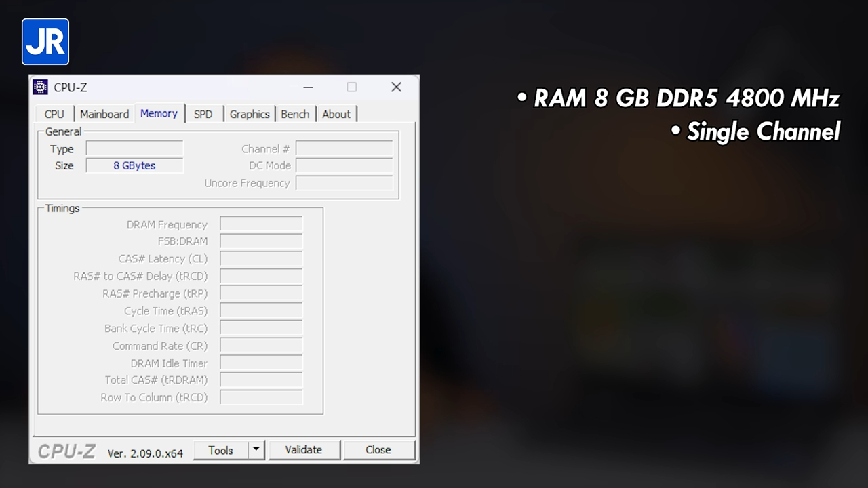Switch to the CPU tab
This screenshot has width=868, height=488.
54,114
